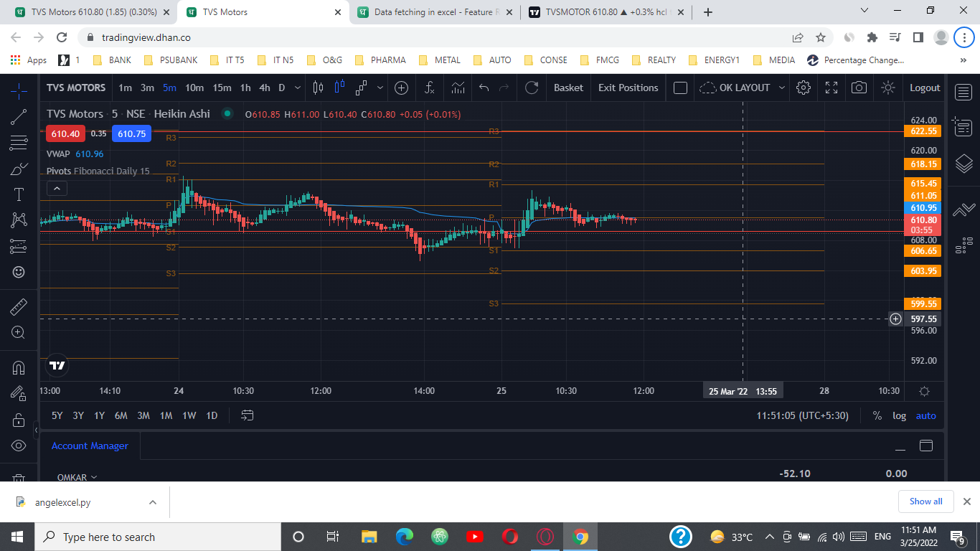
Task: Click Show all downloads button
Action: (x=925, y=501)
